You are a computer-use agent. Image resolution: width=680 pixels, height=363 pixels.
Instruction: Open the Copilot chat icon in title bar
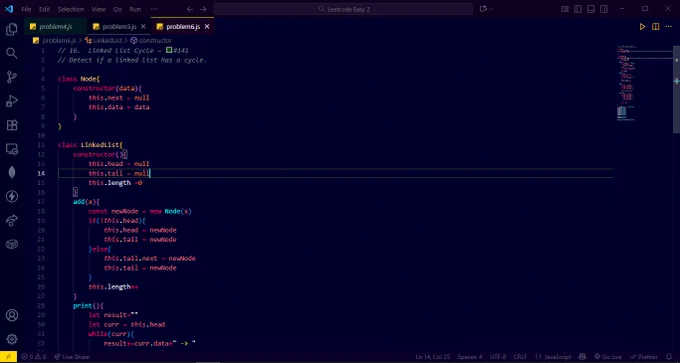483,9
